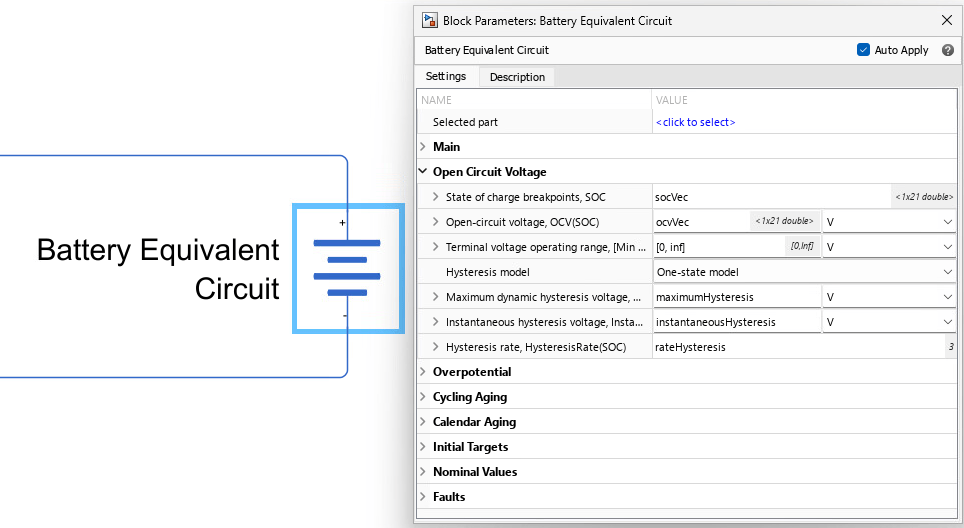This screenshot has width=964, height=528.
Task: Open unit dropdown for Open-circuit voltage
Action: [889, 221]
